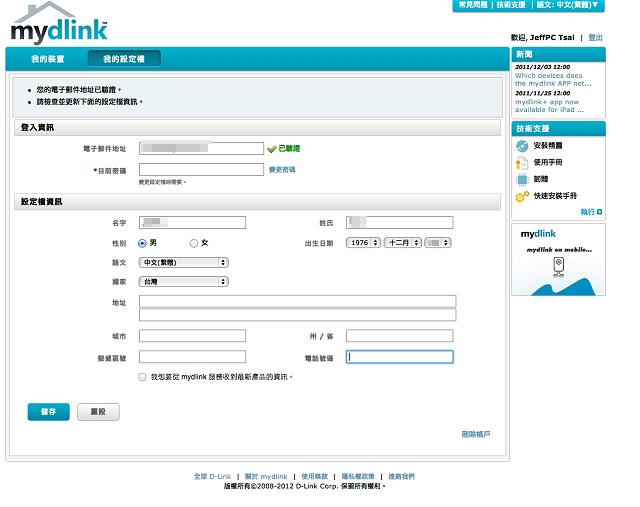Open the 韌體 chip icon
The width and height of the screenshot is (640, 507).
click(x=522, y=179)
